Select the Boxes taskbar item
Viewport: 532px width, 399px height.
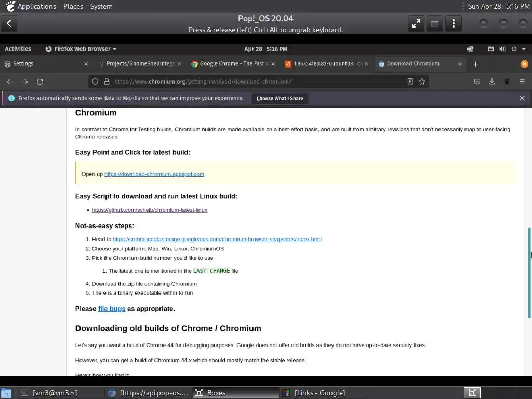click(x=235, y=393)
